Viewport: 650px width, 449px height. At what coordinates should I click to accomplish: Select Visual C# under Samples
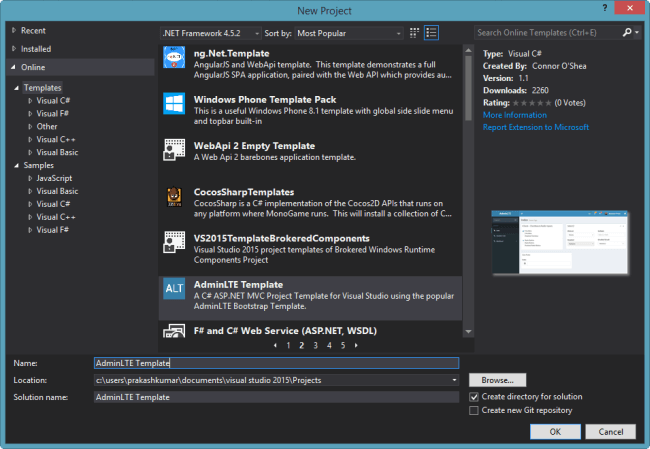53,204
